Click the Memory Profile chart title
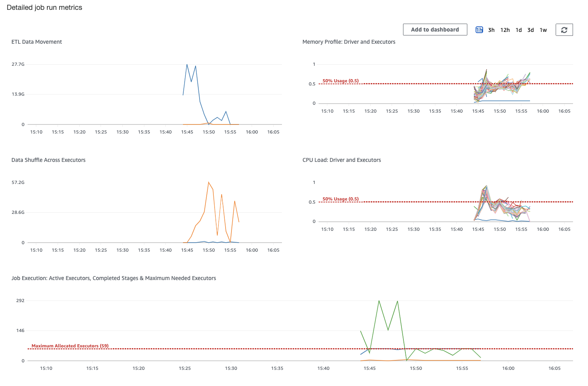The width and height of the screenshot is (588, 386). click(349, 42)
